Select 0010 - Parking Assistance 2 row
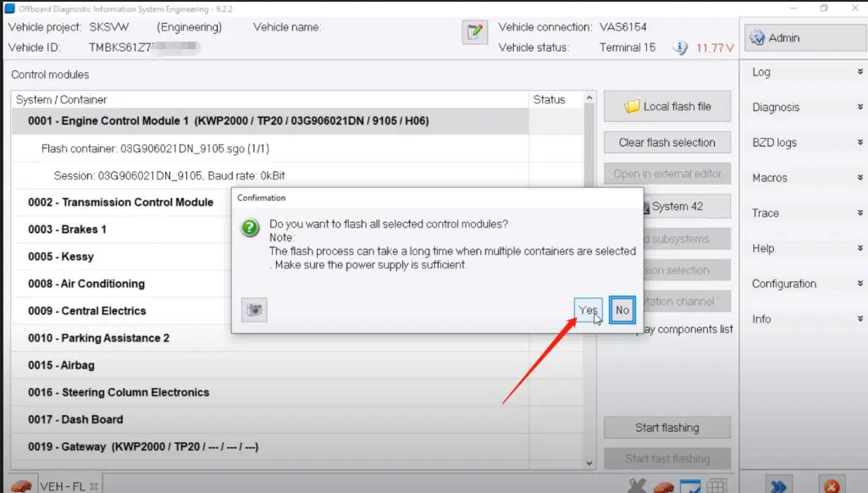 [270, 338]
